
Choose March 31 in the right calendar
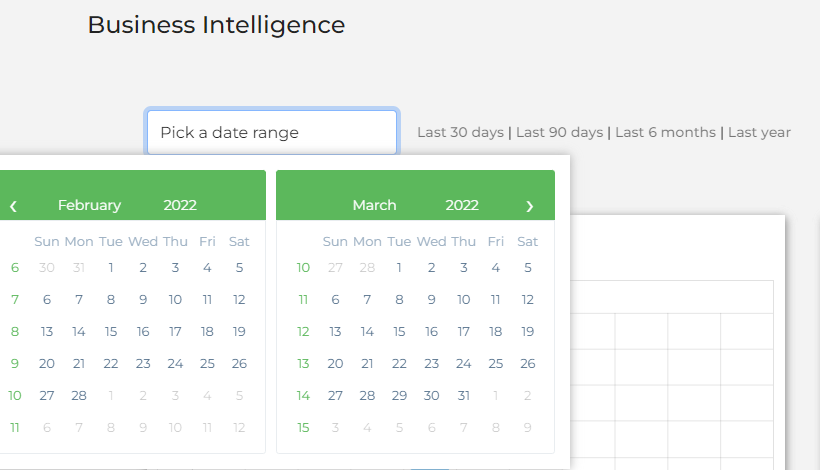463,395
